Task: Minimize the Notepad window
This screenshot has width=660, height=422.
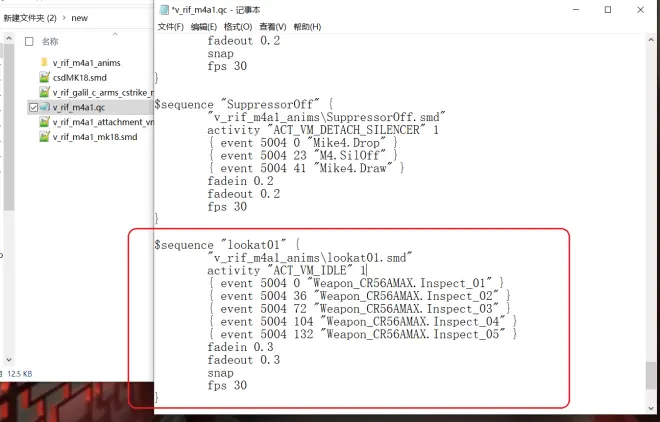Action: pos(576,10)
